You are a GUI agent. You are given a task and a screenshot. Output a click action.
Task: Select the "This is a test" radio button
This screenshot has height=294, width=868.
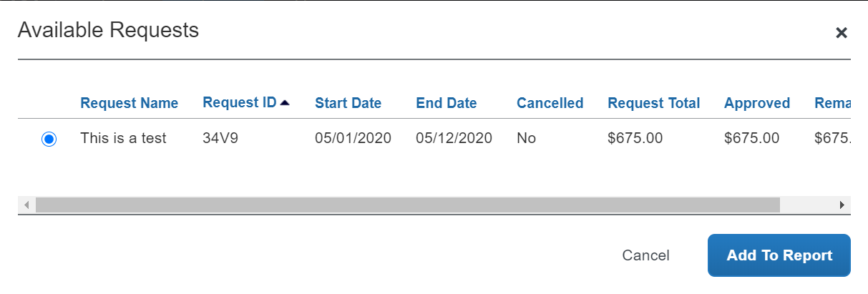point(49,139)
